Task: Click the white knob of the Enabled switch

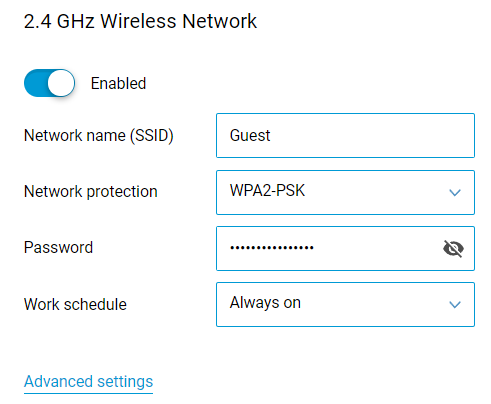Action: [61, 83]
